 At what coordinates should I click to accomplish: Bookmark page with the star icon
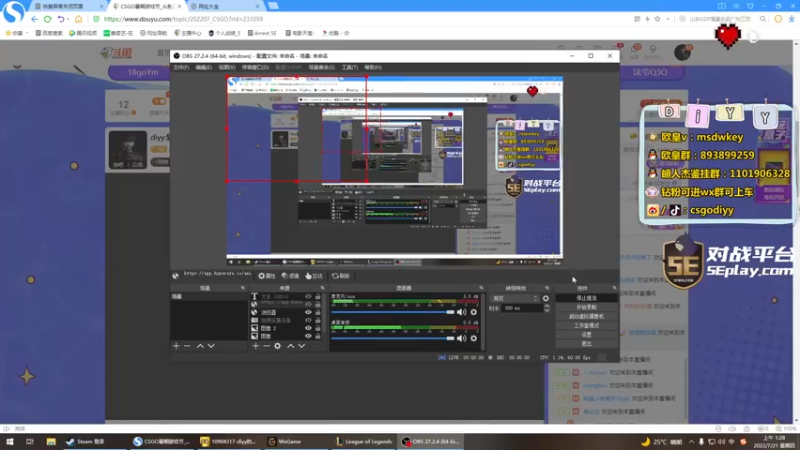pyautogui.click(x=658, y=19)
